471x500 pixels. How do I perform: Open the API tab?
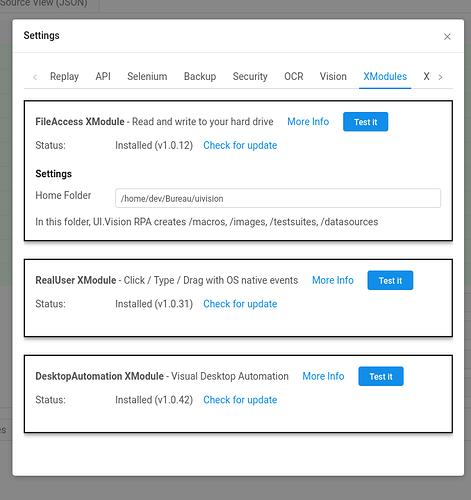coord(103,76)
